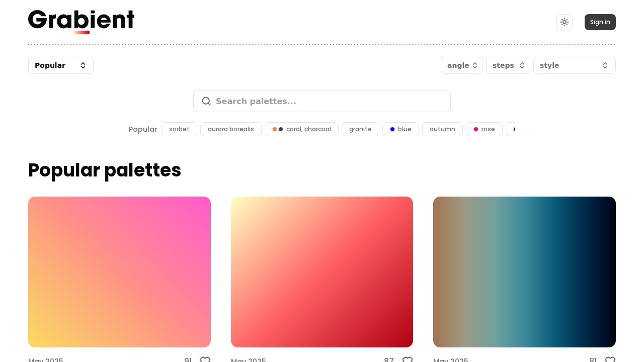Click the Sign in button
Image resolution: width=644 pixels, height=362 pixels.
[600, 22]
